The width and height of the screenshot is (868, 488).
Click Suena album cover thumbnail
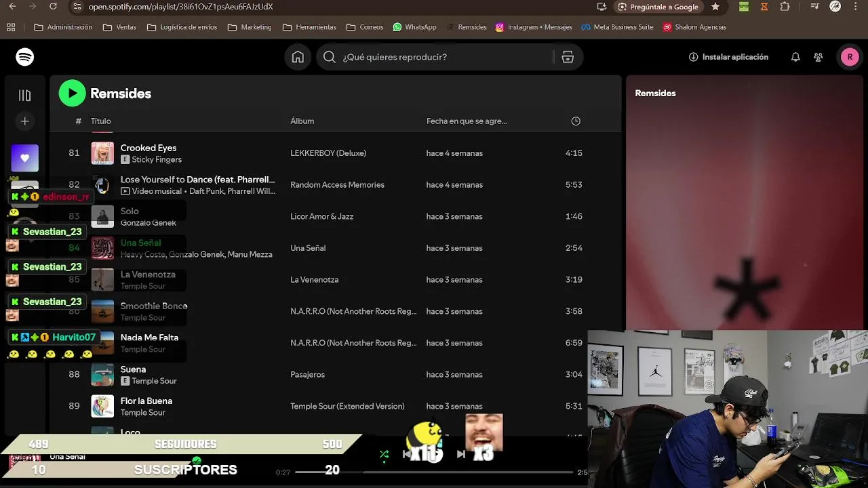click(102, 375)
